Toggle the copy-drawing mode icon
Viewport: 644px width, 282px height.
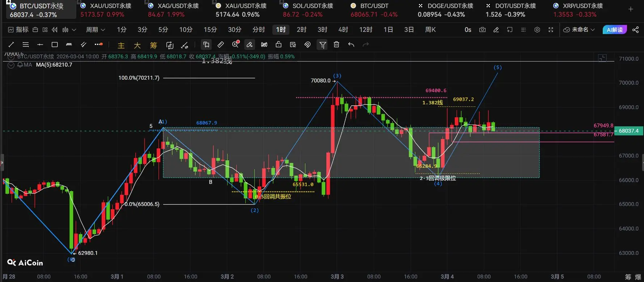(206, 45)
